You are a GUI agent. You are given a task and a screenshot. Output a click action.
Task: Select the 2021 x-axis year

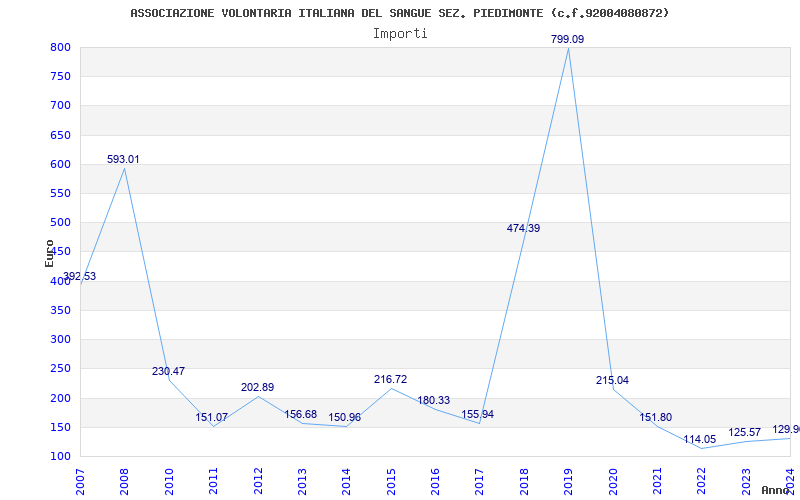coord(657,482)
